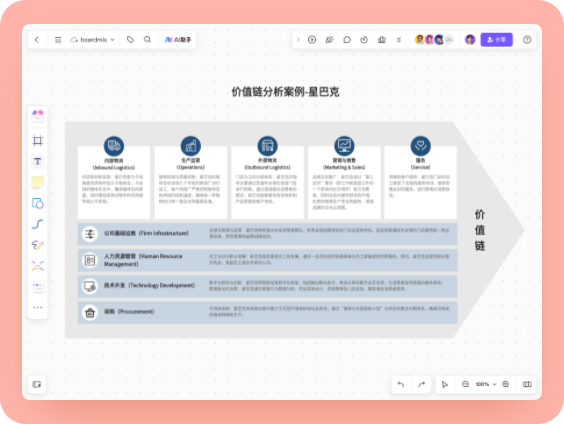This screenshot has height=424, width=564.
Task: Click the Inbound Logistics truck icon
Action: 114,146
